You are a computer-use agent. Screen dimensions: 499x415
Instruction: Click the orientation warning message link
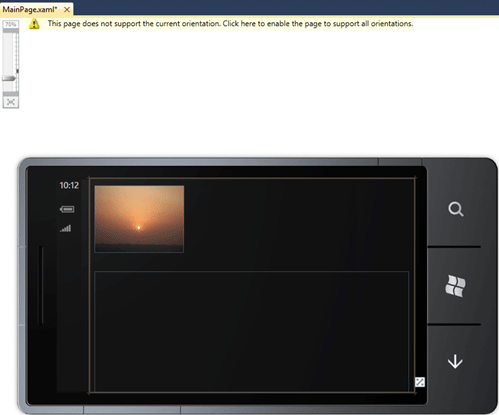[x=230, y=24]
